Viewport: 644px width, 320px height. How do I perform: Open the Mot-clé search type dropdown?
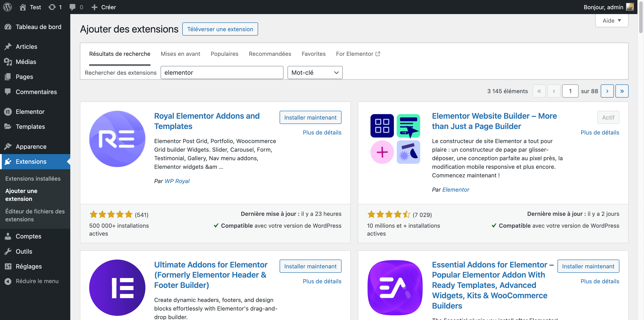(315, 73)
